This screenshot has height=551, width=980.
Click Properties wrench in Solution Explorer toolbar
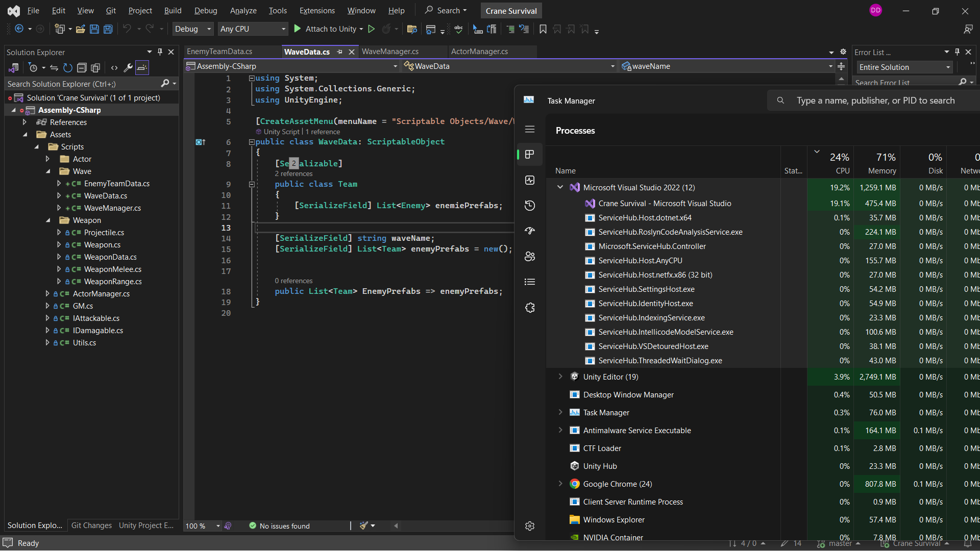[x=128, y=68]
